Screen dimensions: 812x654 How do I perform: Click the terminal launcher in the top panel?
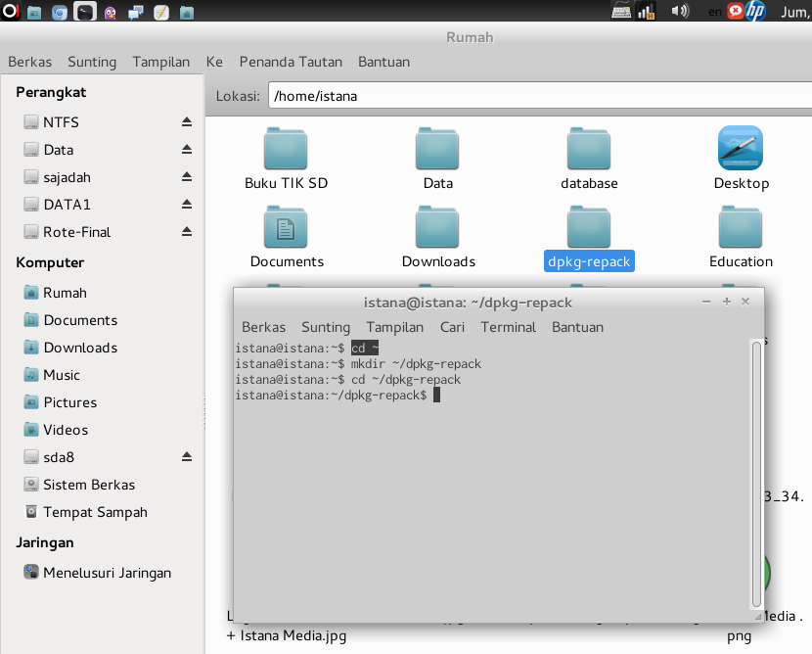pos(85,11)
